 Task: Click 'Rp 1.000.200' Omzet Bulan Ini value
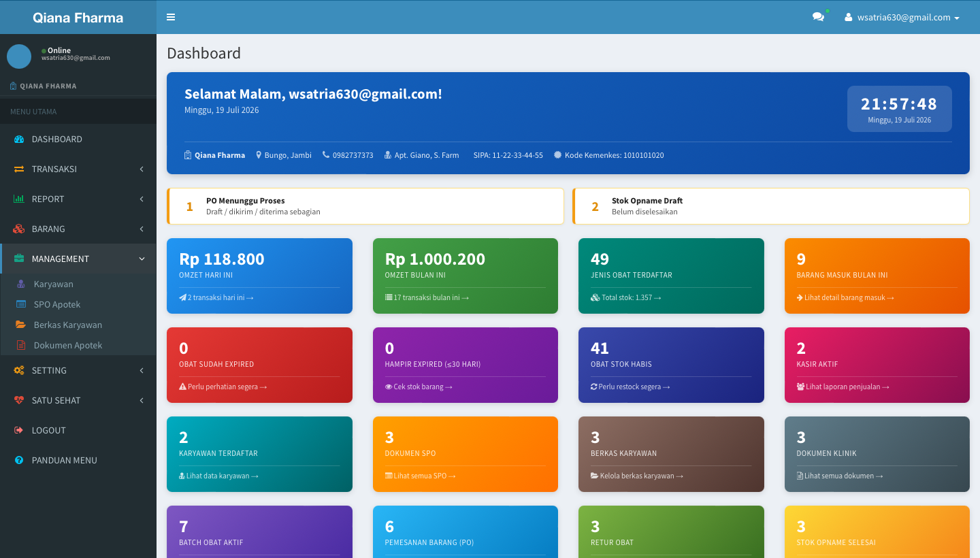click(x=435, y=259)
